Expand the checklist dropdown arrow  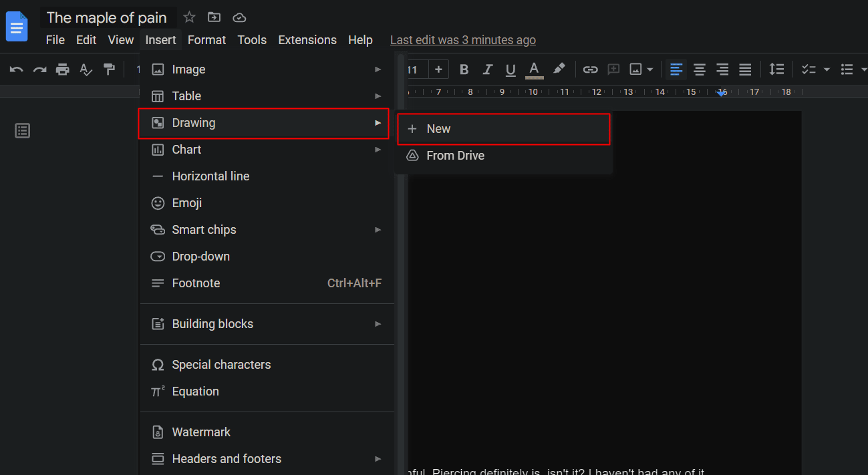click(827, 69)
